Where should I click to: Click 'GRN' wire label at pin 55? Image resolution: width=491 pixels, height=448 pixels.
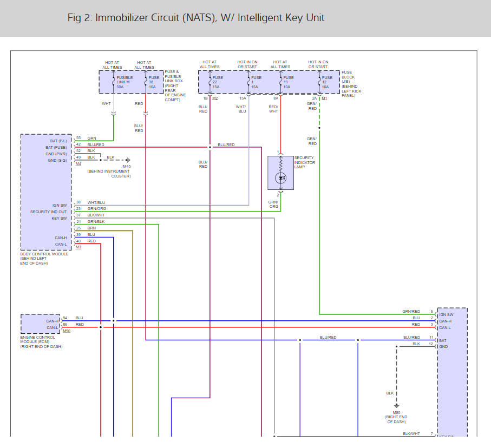(x=91, y=138)
